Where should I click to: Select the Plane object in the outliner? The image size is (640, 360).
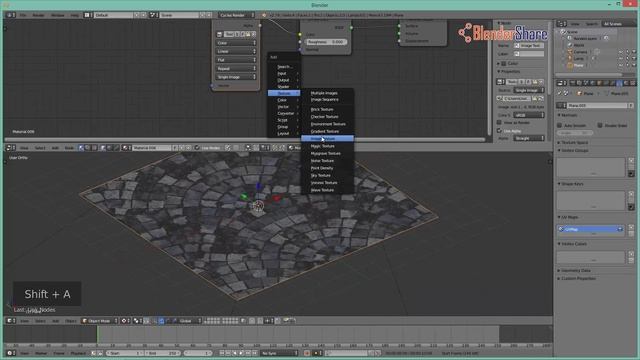[x=579, y=65]
